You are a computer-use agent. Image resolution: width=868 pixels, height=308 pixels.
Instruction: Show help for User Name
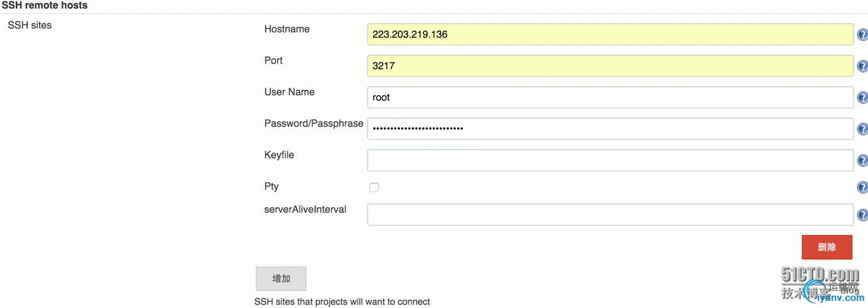coord(863,98)
